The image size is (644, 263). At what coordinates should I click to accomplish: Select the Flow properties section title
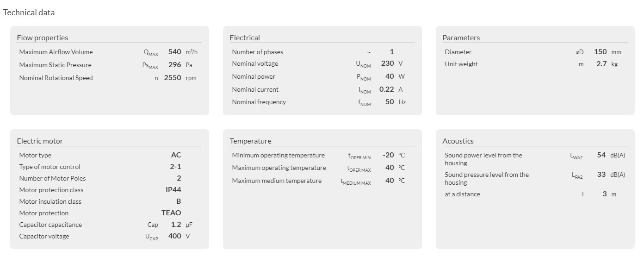[42, 38]
